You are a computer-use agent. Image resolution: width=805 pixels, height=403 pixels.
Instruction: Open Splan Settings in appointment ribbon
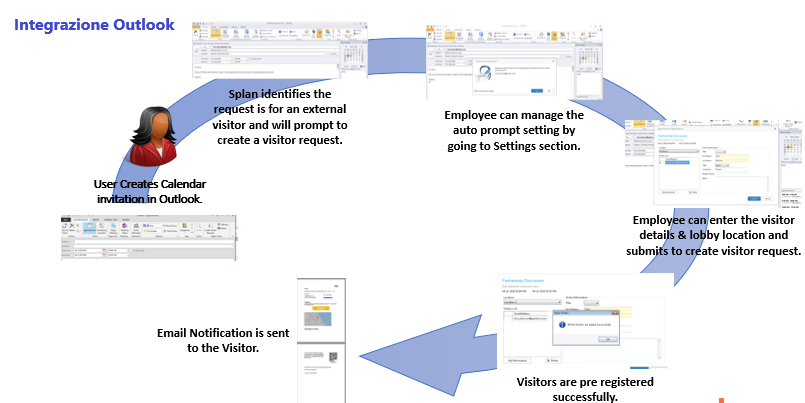pos(222,224)
